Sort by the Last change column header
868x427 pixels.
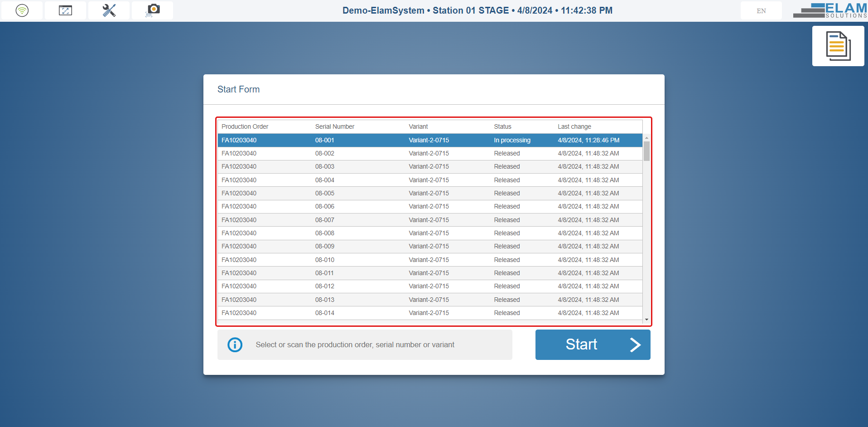[574, 126]
